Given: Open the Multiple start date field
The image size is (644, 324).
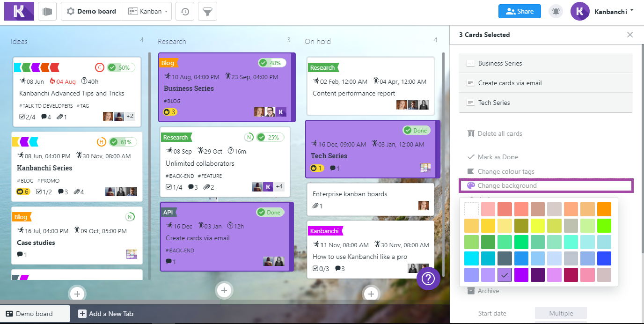Looking at the screenshot, I should point(561,313).
